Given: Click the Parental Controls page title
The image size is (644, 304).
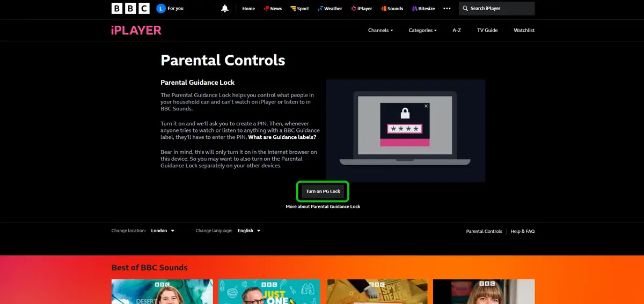Looking at the screenshot, I should coord(223,60).
